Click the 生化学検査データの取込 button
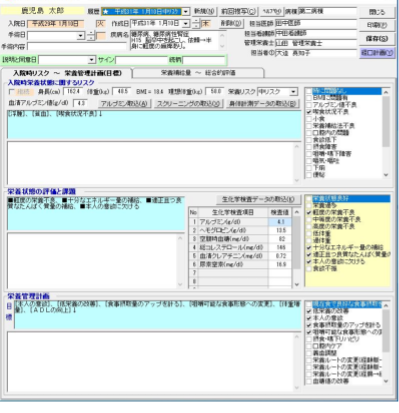Screen dimensions: 399x413 tap(258, 200)
